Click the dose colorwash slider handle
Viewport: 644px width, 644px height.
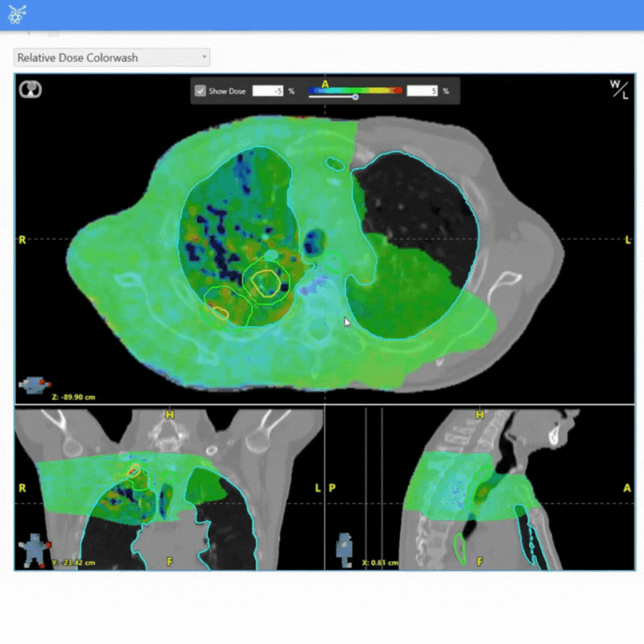355,97
